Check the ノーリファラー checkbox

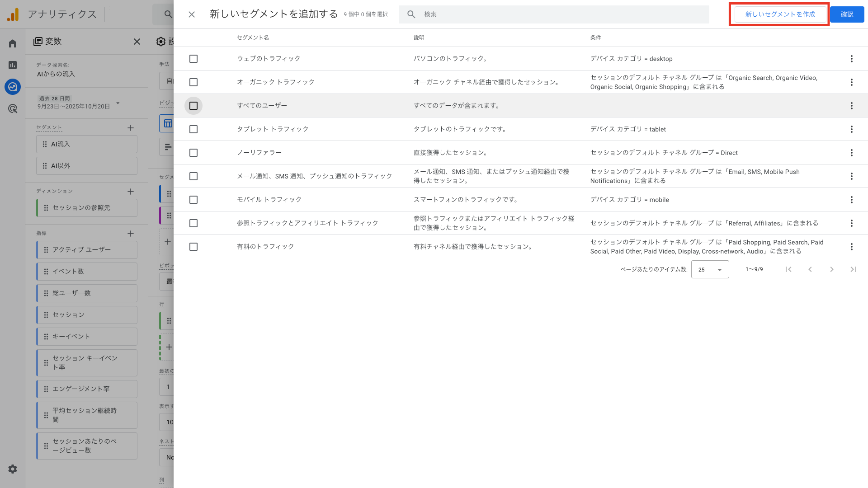point(193,153)
